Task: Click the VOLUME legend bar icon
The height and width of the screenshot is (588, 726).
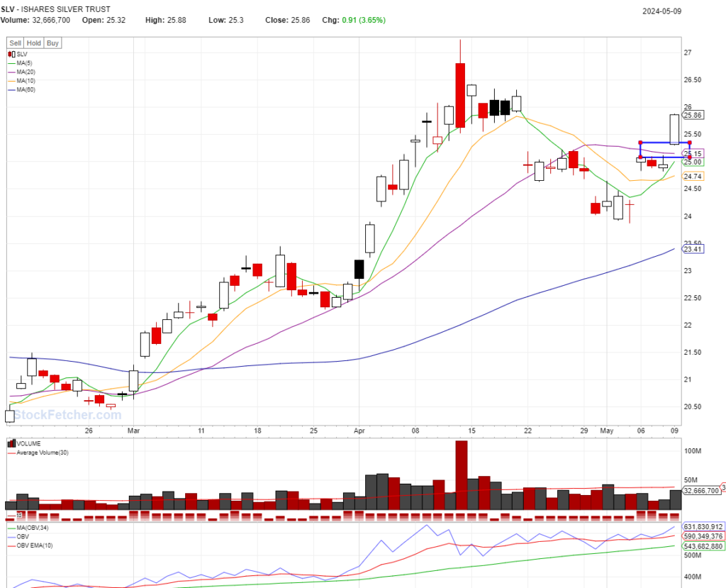Action: coord(11,443)
